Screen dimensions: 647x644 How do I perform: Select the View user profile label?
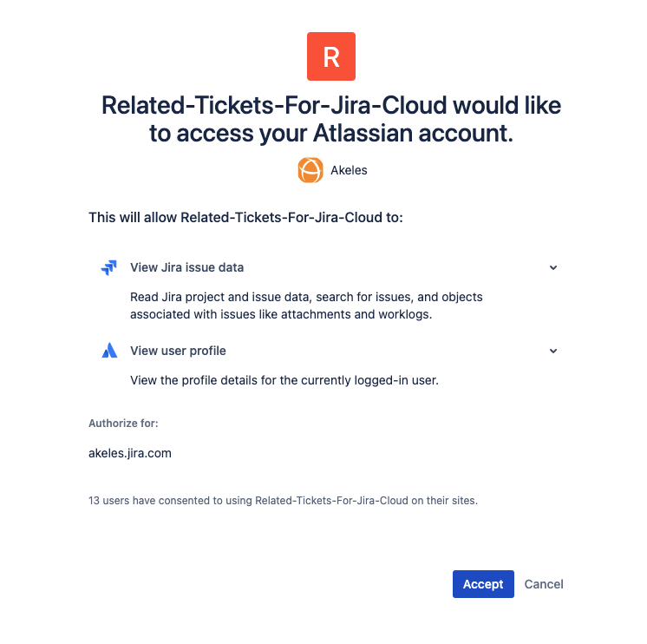pyautogui.click(x=178, y=351)
